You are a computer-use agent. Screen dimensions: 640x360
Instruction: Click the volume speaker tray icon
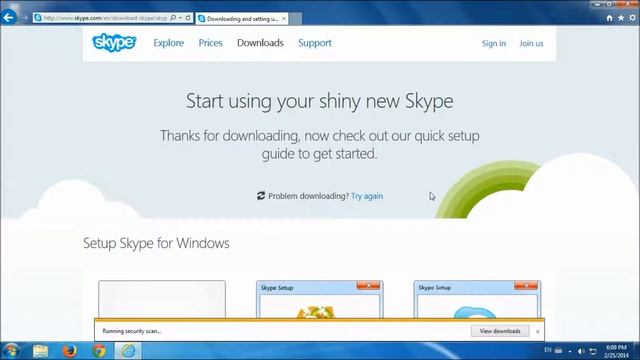(x=581, y=351)
